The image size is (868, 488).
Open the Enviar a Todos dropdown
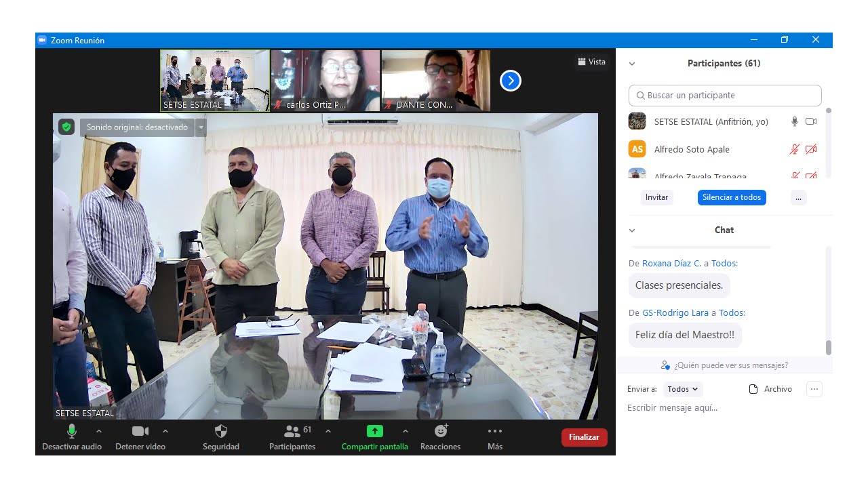click(x=682, y=389)
